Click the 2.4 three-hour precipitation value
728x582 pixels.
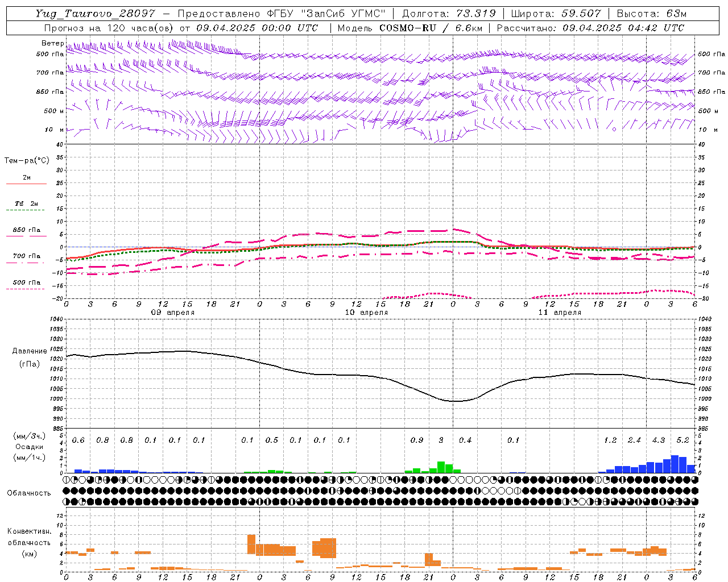coord(635,440)
